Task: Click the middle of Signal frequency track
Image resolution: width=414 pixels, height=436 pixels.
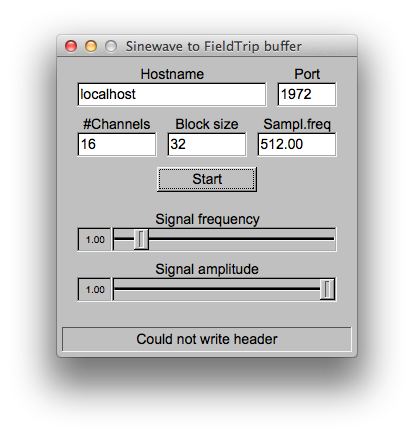Action: [224, 239]
